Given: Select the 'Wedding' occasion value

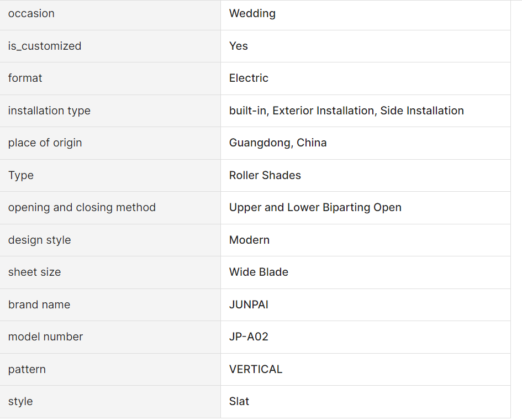Looking at the screenshot, I should (252, 14).
